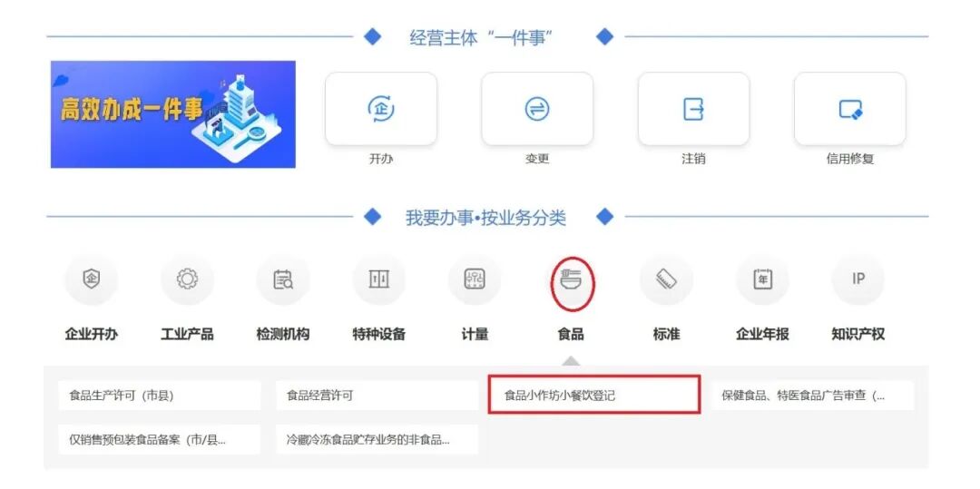
Task: Select the circled 食品 bowl icon
Action: (x=571, y=279)
